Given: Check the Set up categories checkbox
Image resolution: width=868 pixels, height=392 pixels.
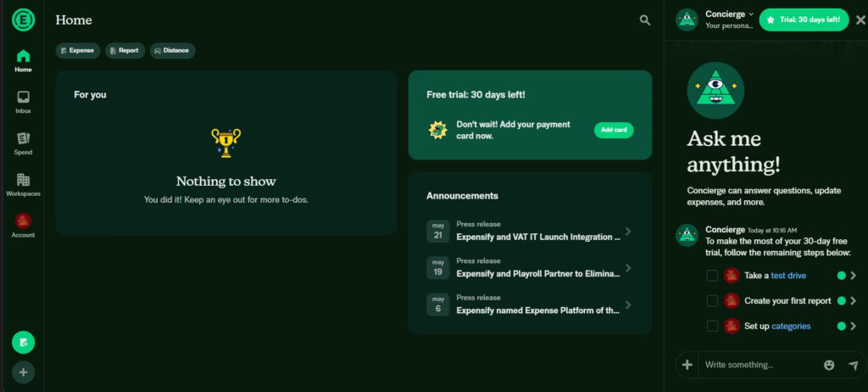Looking at the screenshot, I should [x=712, y=326].
